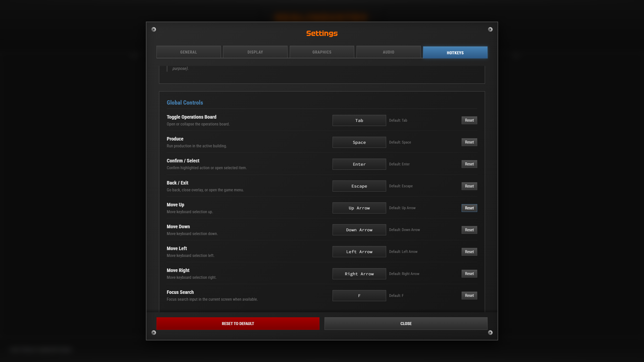Change the Produce Space keybinding
The width and height of the screenshot is (644, 362).
[x=359, y=142]
